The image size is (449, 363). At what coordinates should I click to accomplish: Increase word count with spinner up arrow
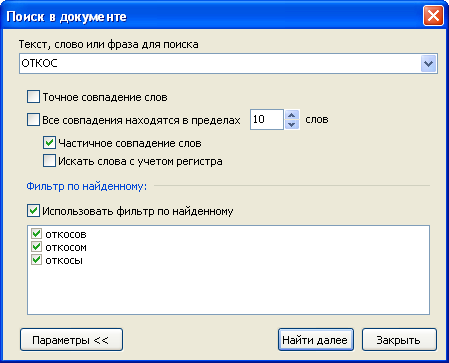[292, 115]
